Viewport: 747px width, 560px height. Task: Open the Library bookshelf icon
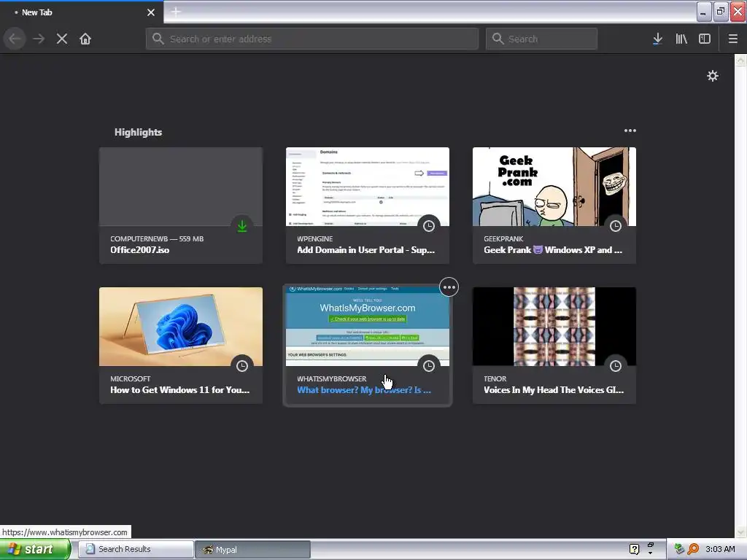(x=681, y=39)
